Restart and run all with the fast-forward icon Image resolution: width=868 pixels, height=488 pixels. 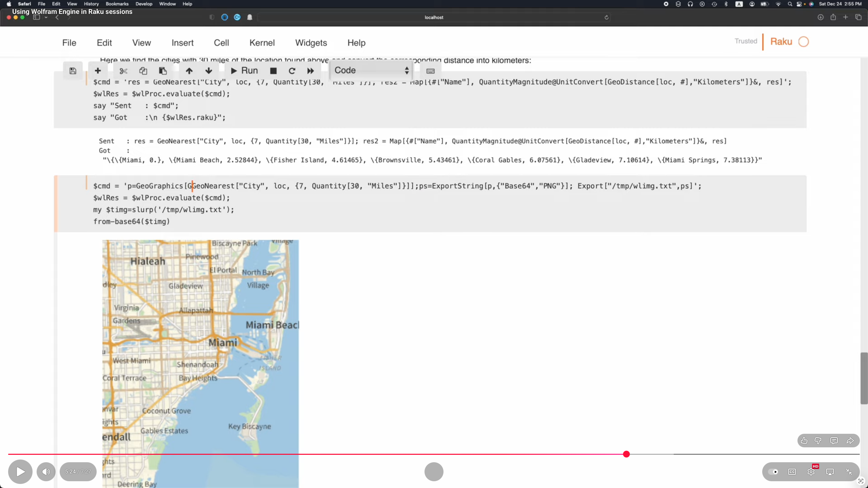[311, 71]
